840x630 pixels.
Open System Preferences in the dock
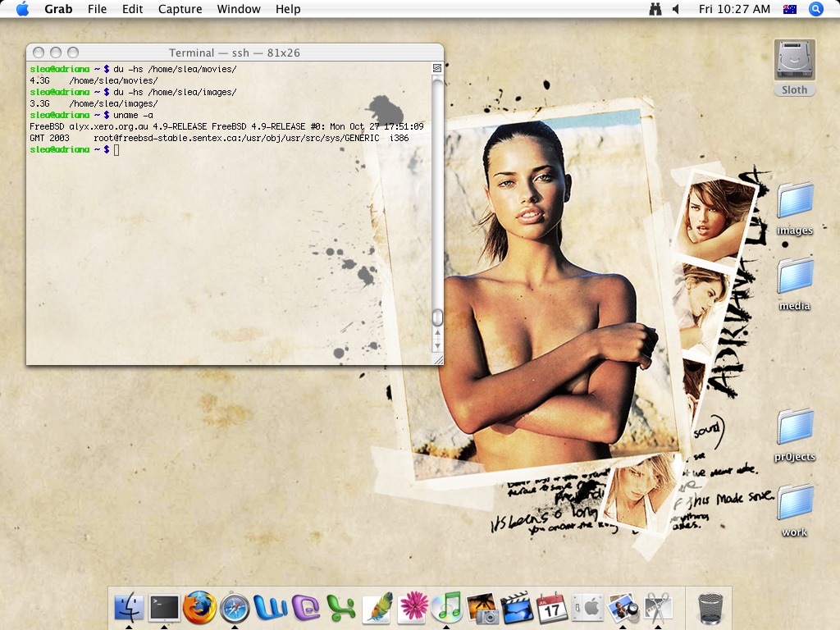coord(587,608)
